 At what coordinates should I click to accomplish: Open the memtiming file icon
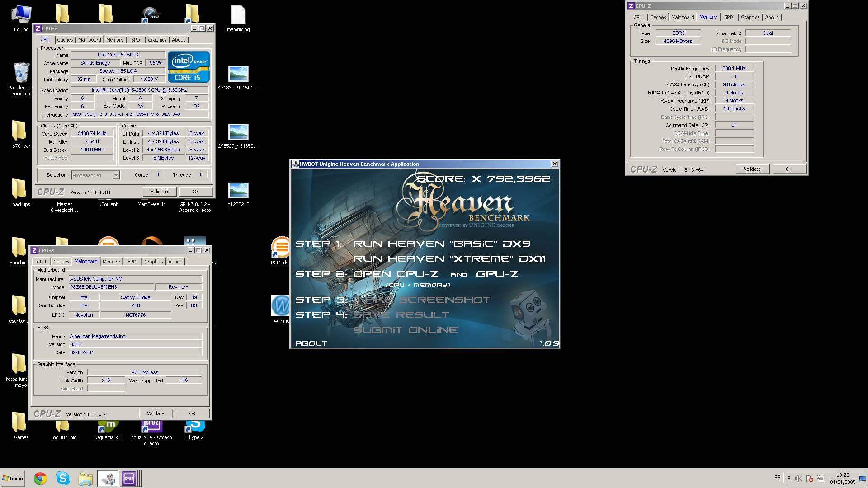click(x=238, y=18)
